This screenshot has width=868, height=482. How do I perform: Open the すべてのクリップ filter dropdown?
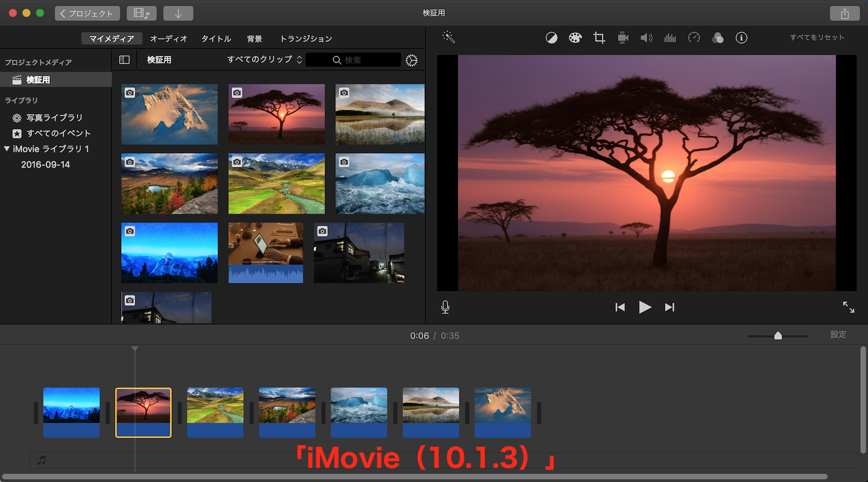point(264,60)
